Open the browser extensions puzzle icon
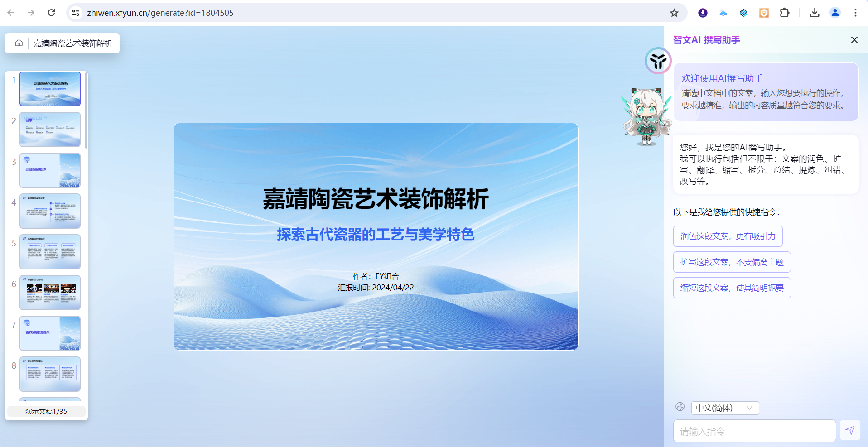 [x=785, y=13]
